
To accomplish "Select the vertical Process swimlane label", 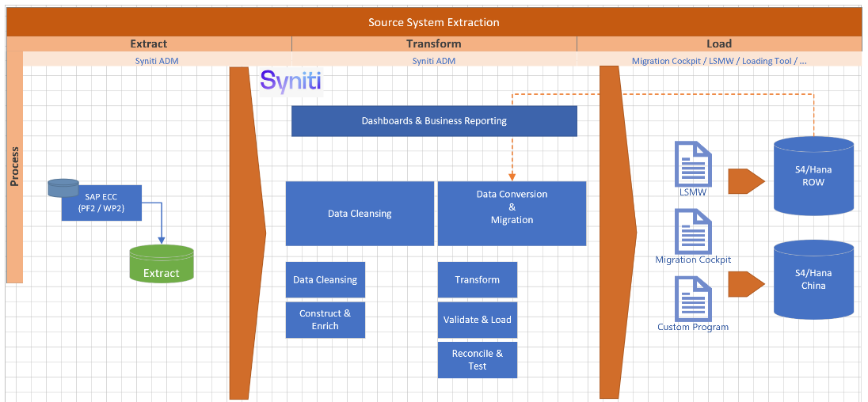I will pyautogui.click(x=14, y=166).
